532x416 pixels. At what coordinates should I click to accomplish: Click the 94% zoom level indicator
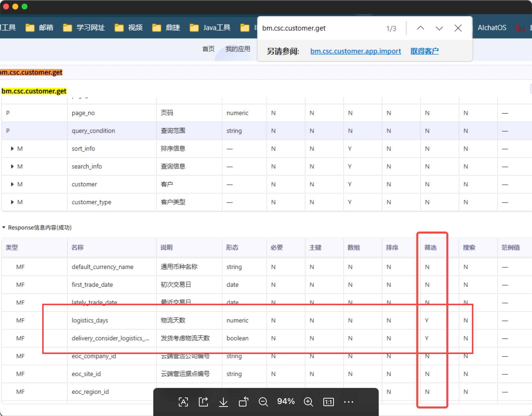pos(286,401)
